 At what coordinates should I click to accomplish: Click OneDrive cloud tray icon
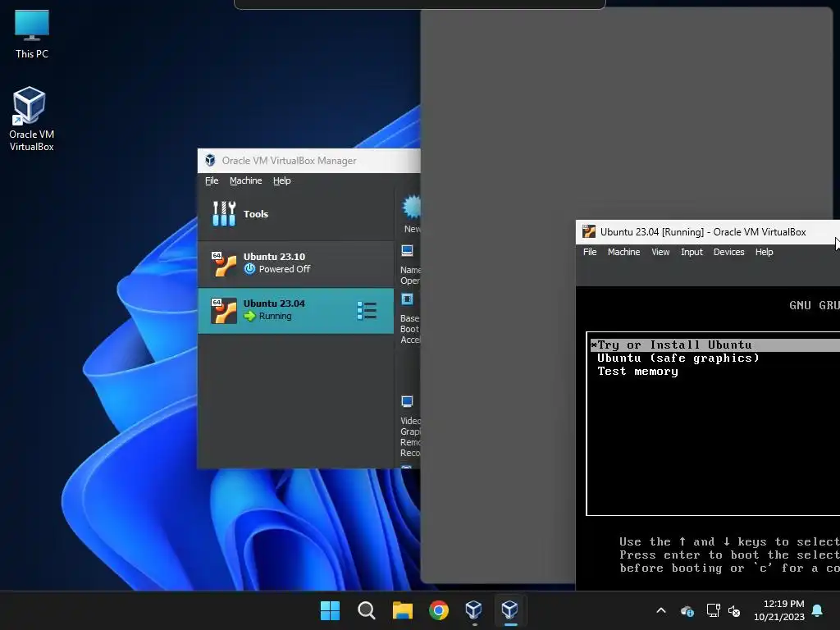[x=687, y=610]
